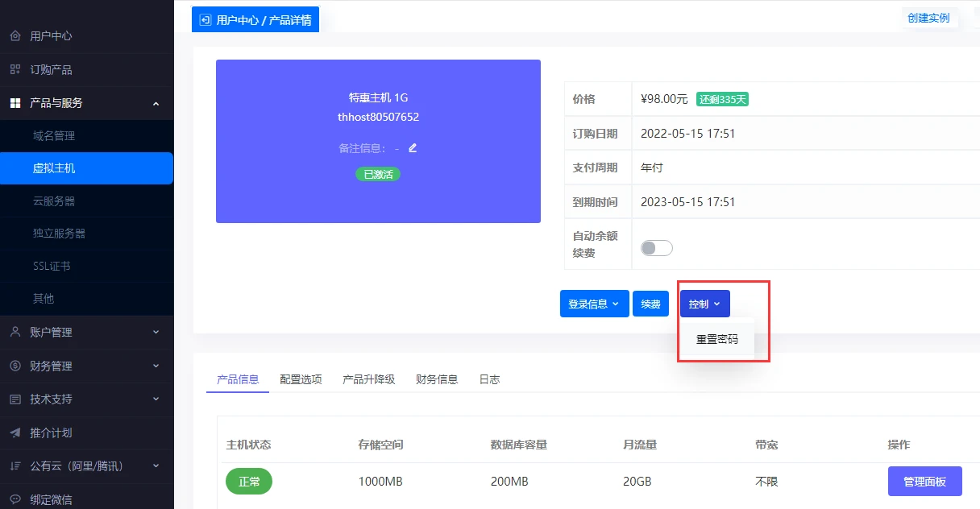Enable the 自动余额续费 toggle switch

click(x=656, y=248)
